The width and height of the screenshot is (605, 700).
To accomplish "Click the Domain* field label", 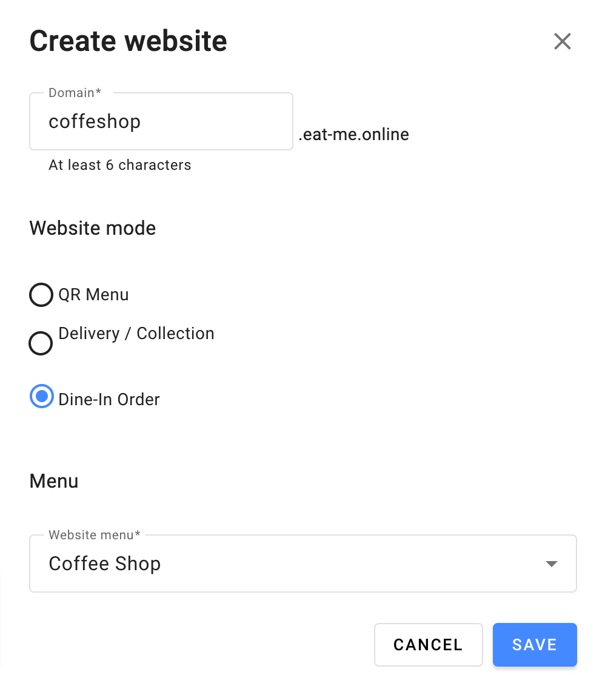I will [75, 93].
